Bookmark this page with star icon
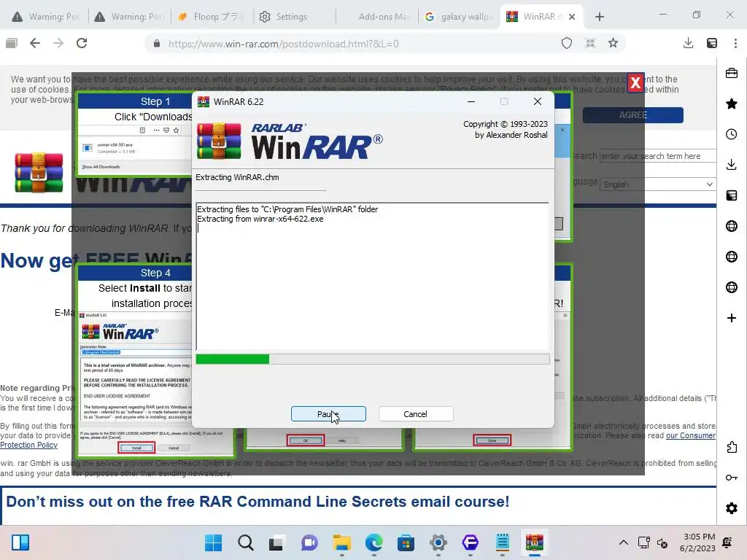 pyautogui.click(x=613, y=43)
